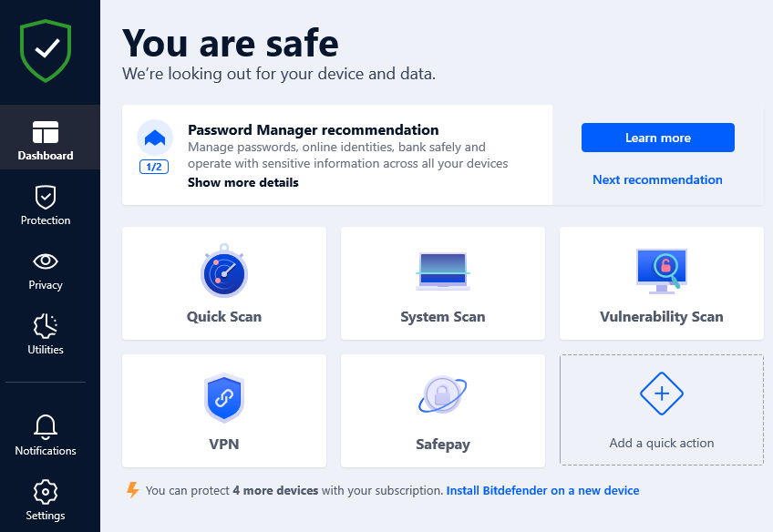Click the plus diamond add-action icon
Image resolution: width=773 pixels, height=532 pixels.
[x=662, y=394]
